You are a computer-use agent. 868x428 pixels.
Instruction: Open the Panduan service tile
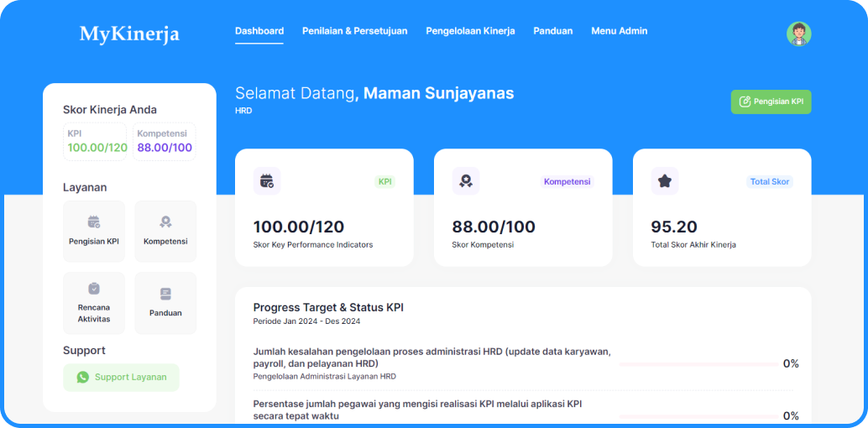pos(165,302)
